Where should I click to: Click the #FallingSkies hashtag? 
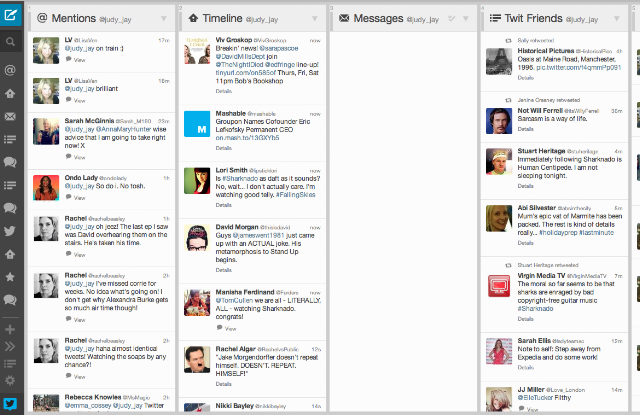[x=296, y=195]
